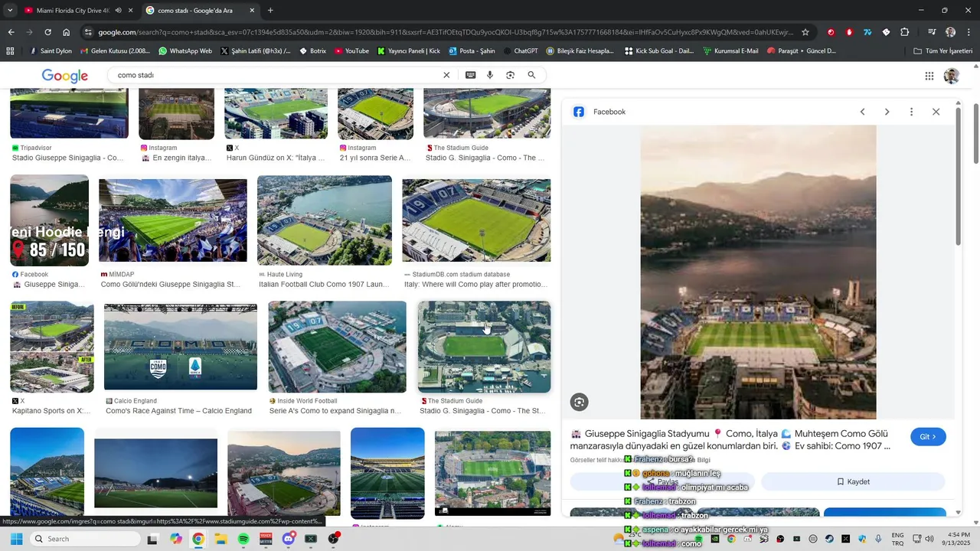Open the StadiumDB.com stadium image
The width and height of the screenshot is (980, 551).
click(476, 220)
